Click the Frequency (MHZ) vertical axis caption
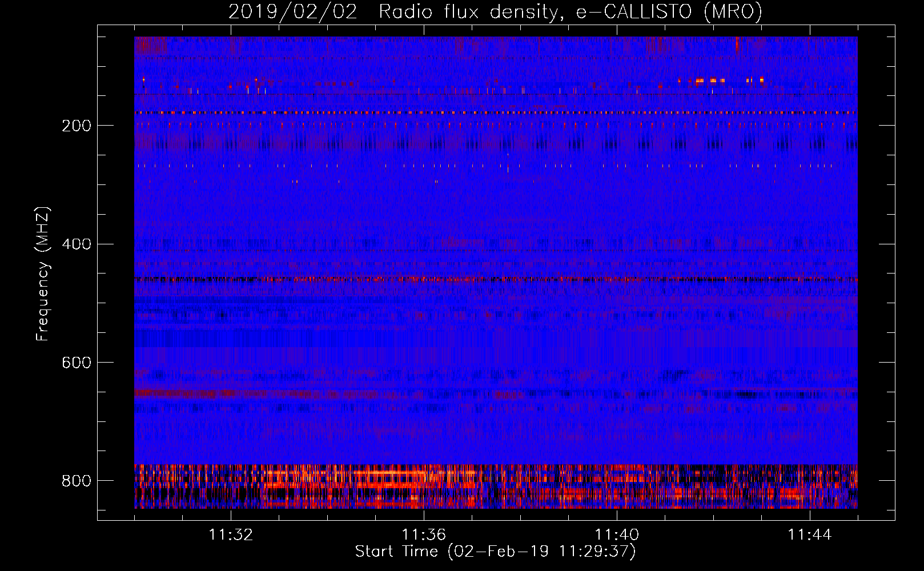924x571 pixels. coord(43,274)
